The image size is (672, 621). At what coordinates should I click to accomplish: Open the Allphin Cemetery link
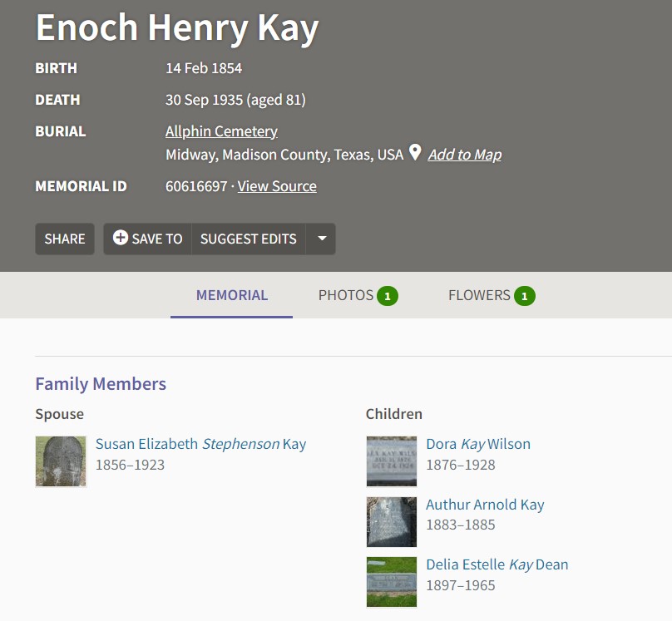[x=221, y=131]
